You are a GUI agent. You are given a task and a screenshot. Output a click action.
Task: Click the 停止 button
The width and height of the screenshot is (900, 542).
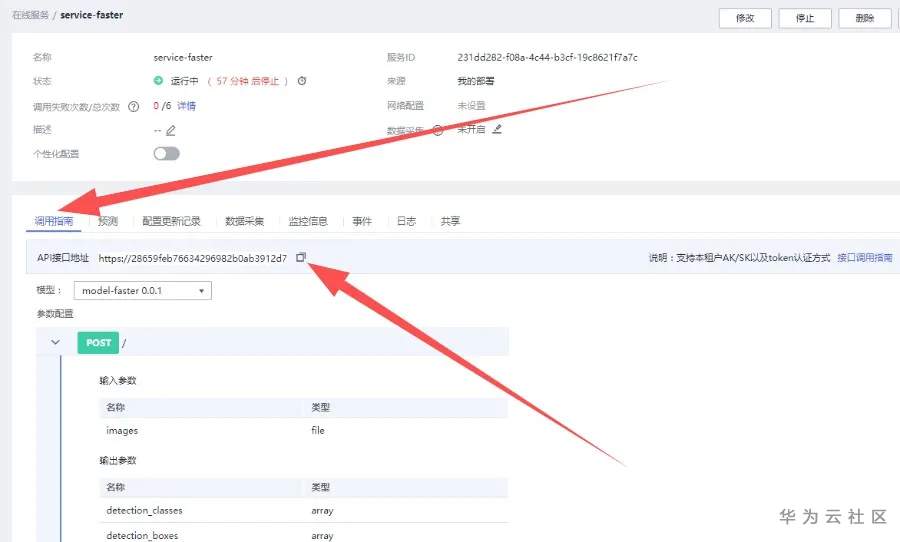(805, 18)
